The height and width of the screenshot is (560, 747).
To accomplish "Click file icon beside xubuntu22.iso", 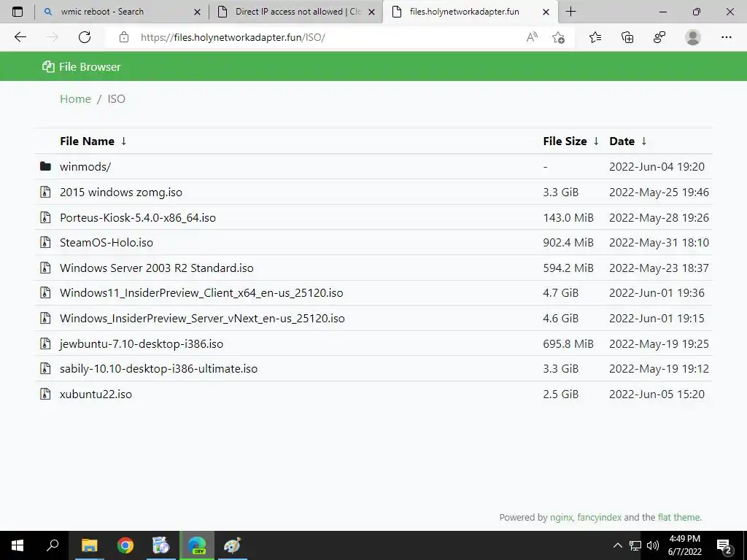I will tap(45, 394).
